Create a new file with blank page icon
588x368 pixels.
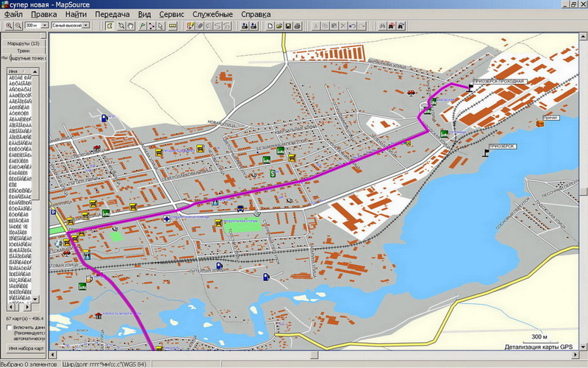270,26
